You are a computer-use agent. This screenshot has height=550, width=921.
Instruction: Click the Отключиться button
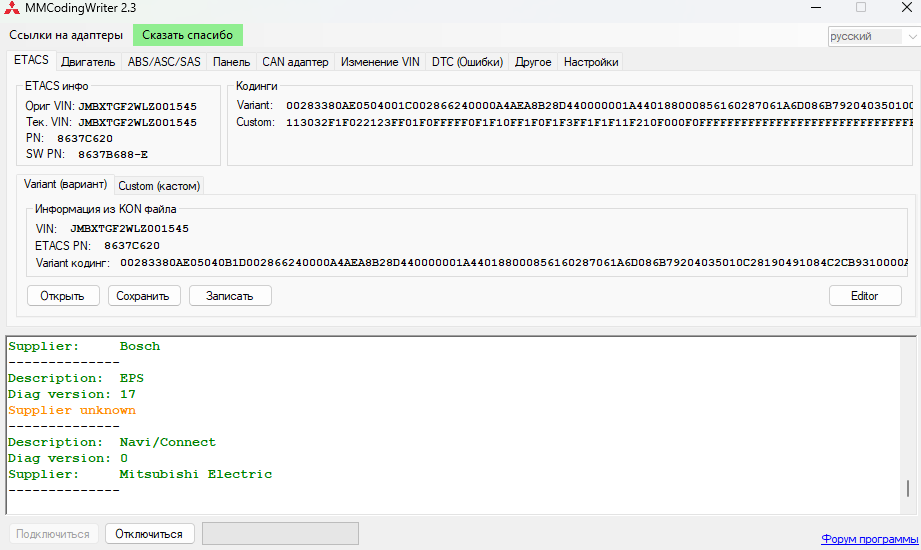149,534
